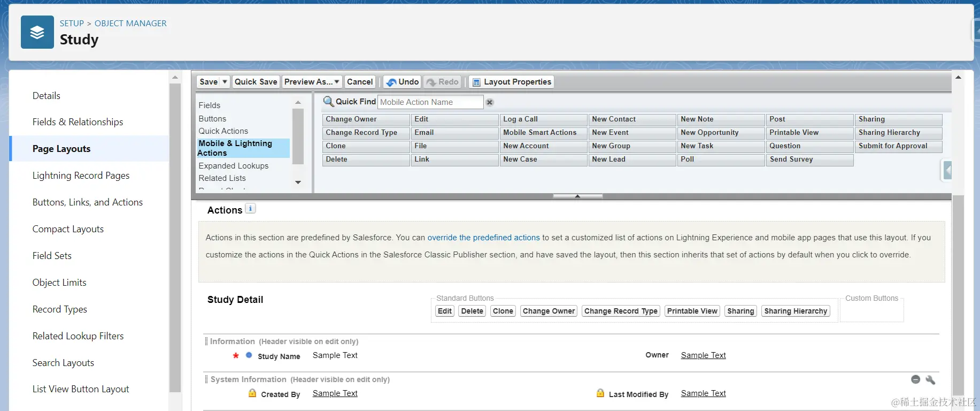Image resolution: width=980 pixels, height=411 pixels.
Task: Undo the last layout change
Action: tap(403, 82)
